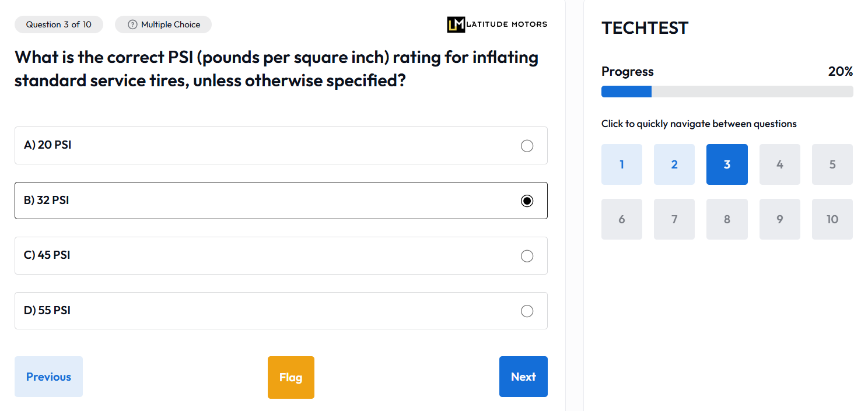Screen dimensions: 868x411
Task: Navigate to question 2
Action: [674, 164]
